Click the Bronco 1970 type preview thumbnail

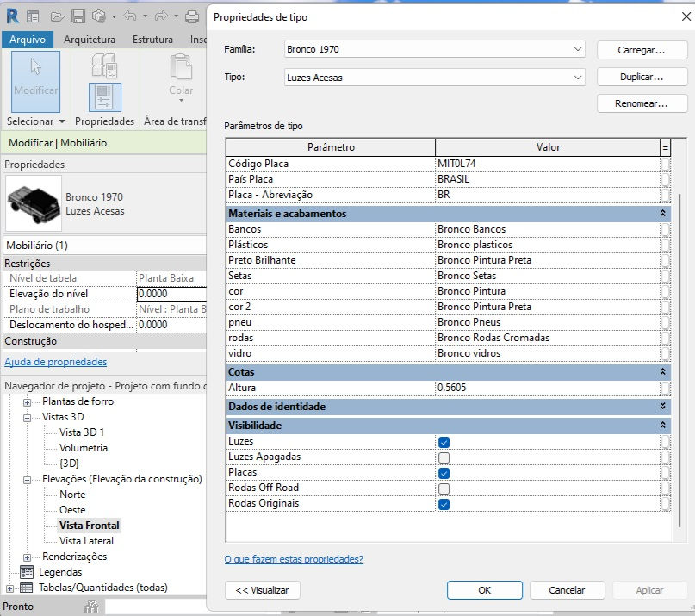(x=34, y=204)
